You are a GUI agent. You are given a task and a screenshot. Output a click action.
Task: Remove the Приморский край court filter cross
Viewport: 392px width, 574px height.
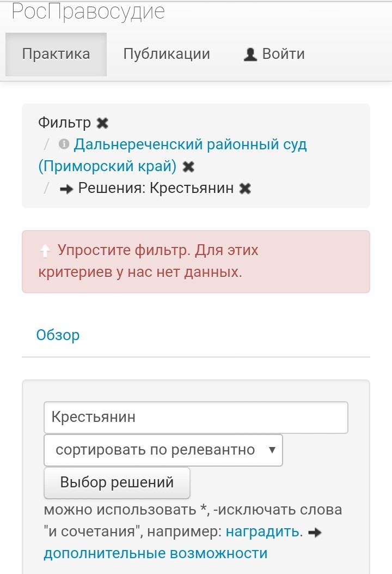[188, 166]
